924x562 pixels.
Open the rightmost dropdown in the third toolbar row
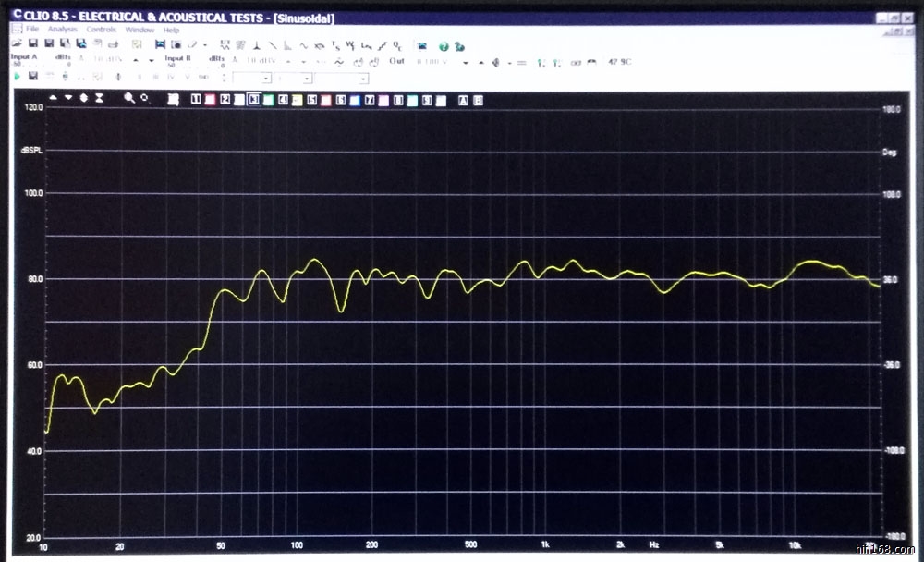tap(363, 79)
